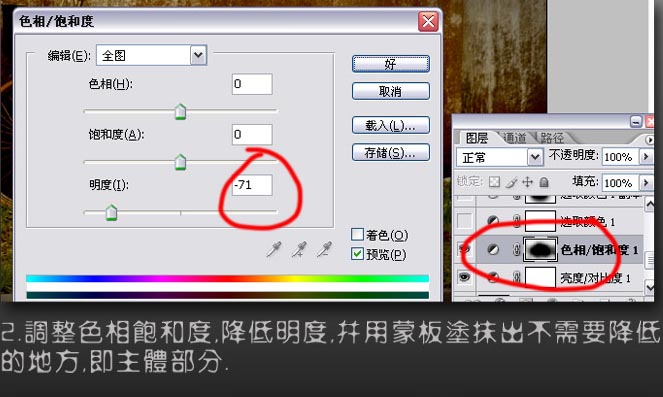Viewport: 663px width, 397px height.
Task: Enable the 着色(O) colorize checkbox
Action: (x=357, y=234)
